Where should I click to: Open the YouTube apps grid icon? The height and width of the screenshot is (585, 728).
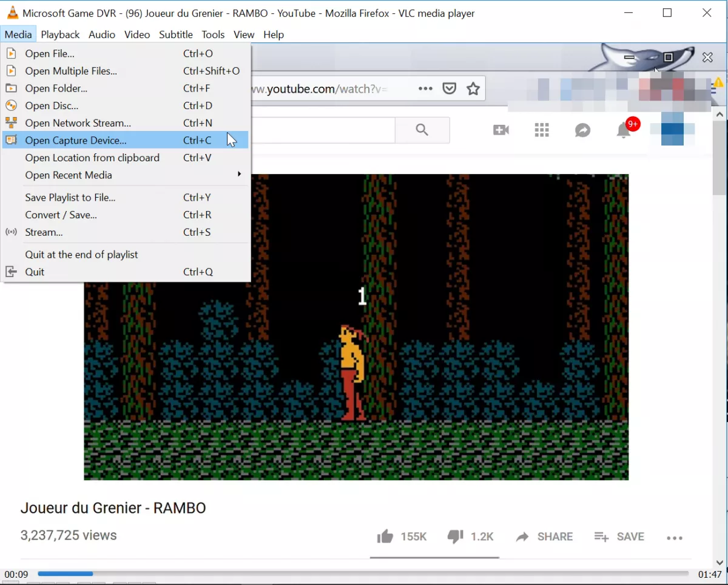coord(542,130)
